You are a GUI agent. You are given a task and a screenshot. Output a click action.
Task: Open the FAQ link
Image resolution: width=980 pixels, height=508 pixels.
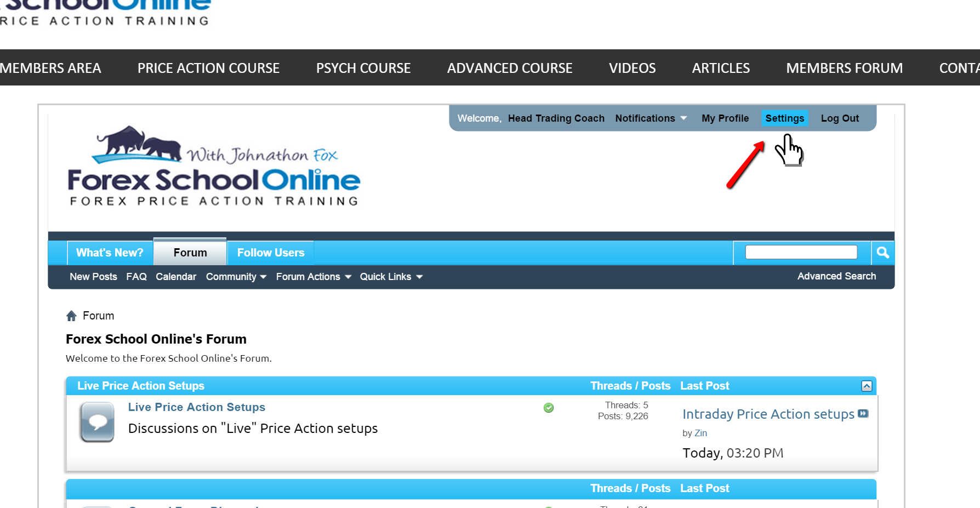point(136,277)
